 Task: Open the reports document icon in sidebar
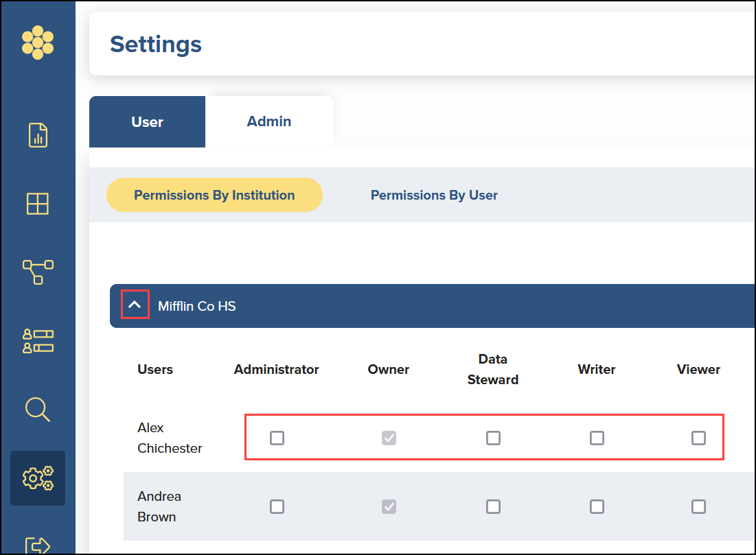pyautogui.click(x=38, y=135)
